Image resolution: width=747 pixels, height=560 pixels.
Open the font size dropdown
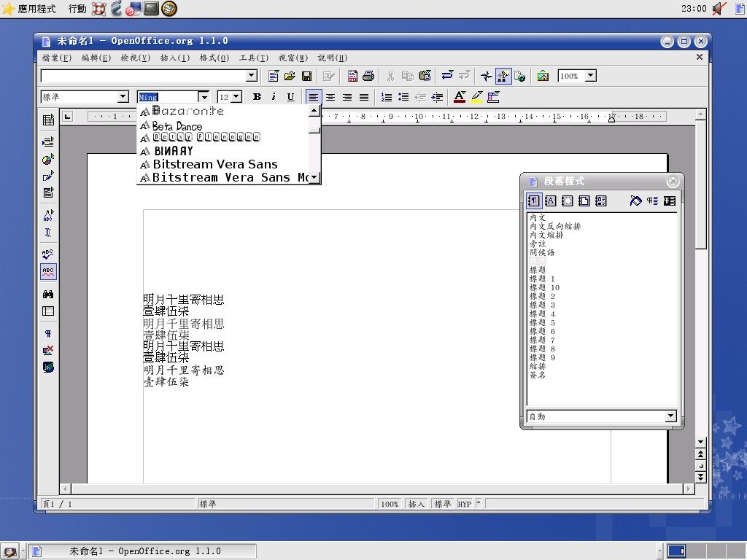[x=236, y=97]
